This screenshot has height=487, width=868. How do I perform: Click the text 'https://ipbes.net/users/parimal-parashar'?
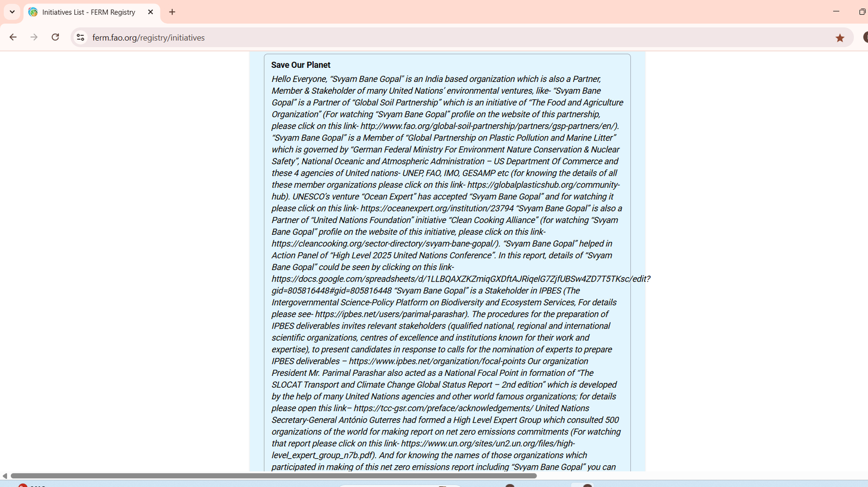click(x=391, y=314)
